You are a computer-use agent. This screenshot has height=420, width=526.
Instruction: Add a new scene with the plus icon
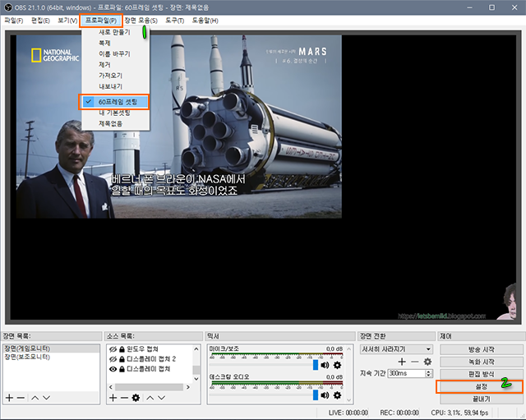(x=9, y=398)
